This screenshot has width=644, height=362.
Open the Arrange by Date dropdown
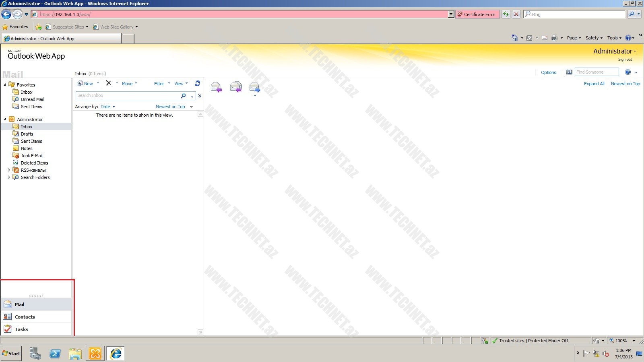coord(107,107)
